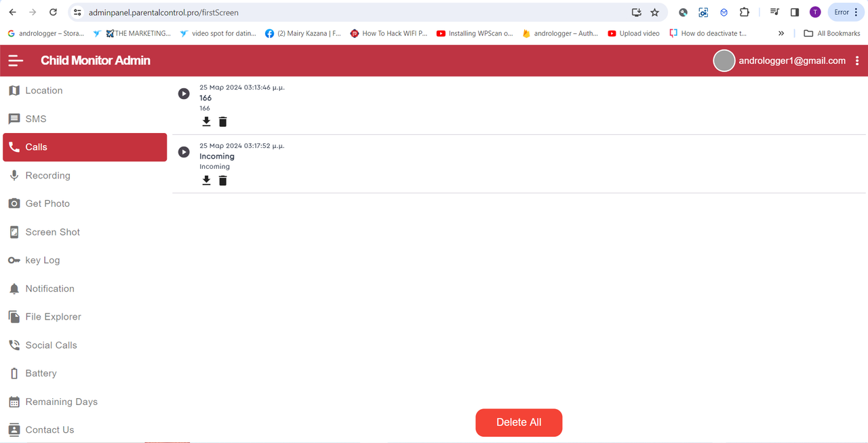Open andrologger – Auth... bookmark
Image resolution: width=868 pixels, height=443 pixels.
click(560, 33)
